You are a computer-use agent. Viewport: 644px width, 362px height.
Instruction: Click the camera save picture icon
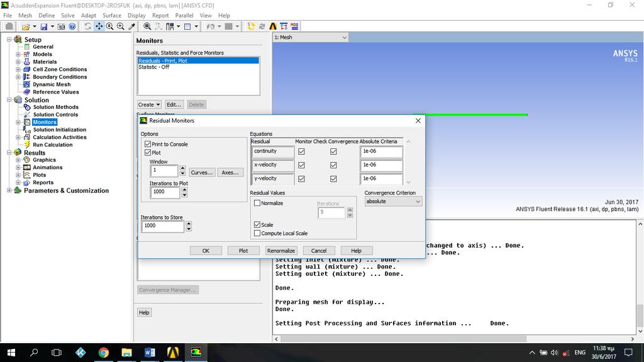coord(61,26)
